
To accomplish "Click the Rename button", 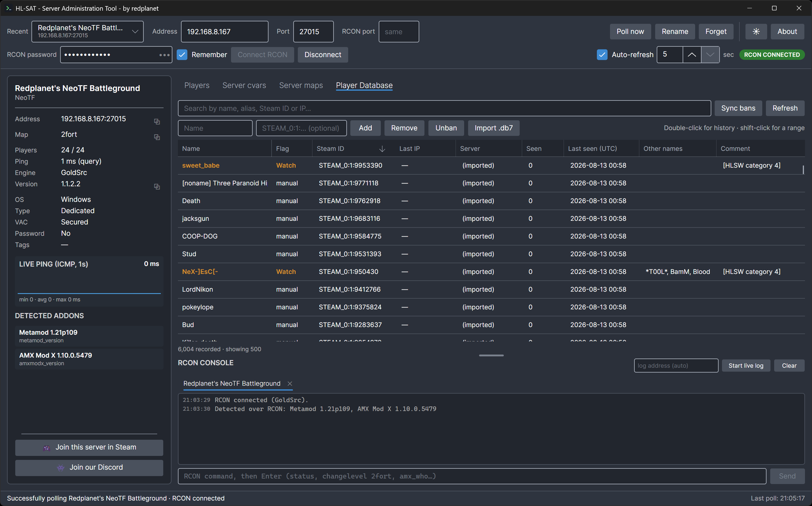I will [x=675, y=31].
